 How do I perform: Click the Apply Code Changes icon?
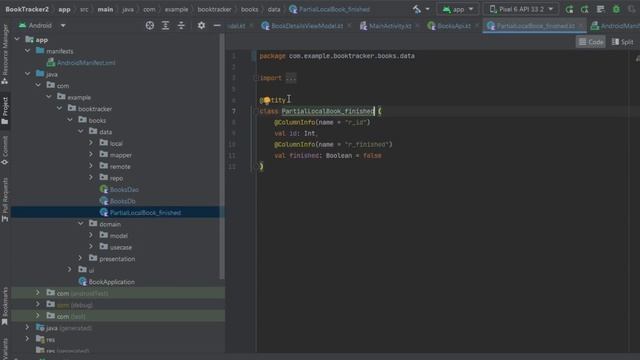pos(600,9)
